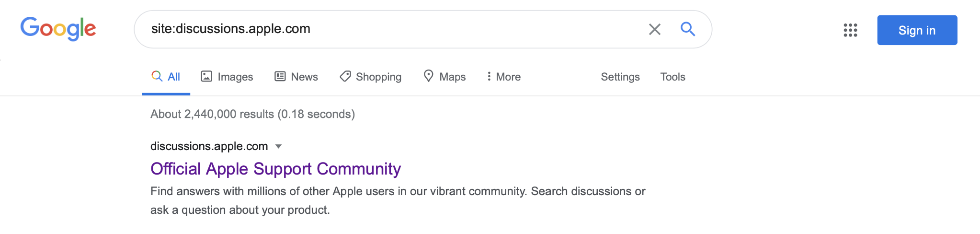Viewport: 980px width, 234px height.
Task: Expand the arrow next to discussions.apple.com
Action: pos(278,147)
